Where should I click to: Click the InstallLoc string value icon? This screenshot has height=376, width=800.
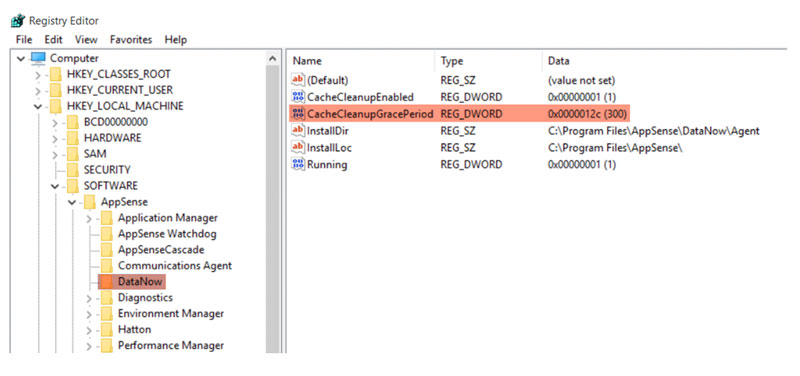(x=298, y=147)
